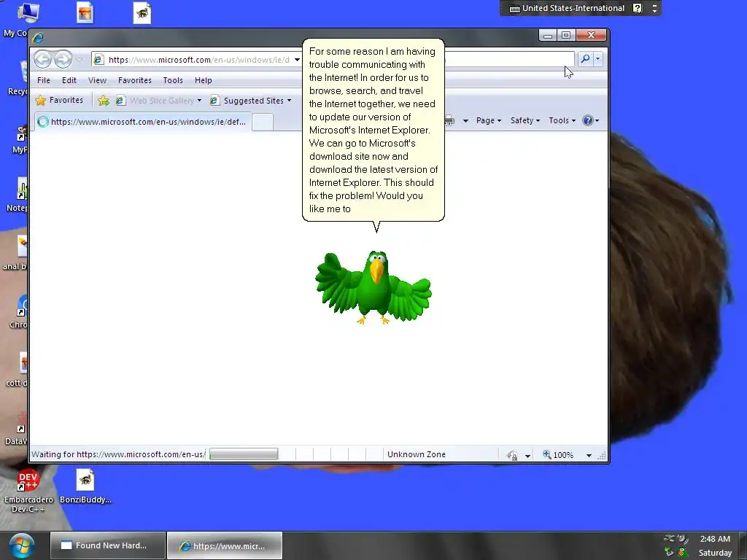Click Add to Favorites Bar star icon
The height and width of the screenshot is (560, 747).
(x=104, y=101)
